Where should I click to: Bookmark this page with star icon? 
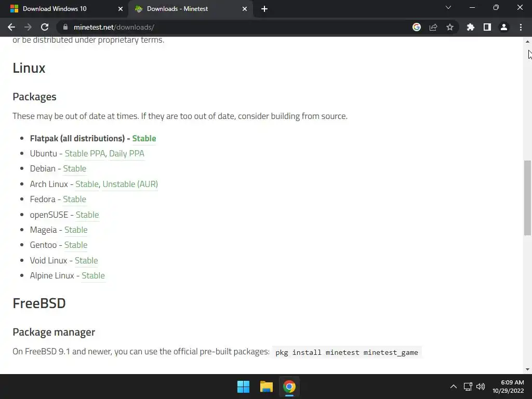450,27
